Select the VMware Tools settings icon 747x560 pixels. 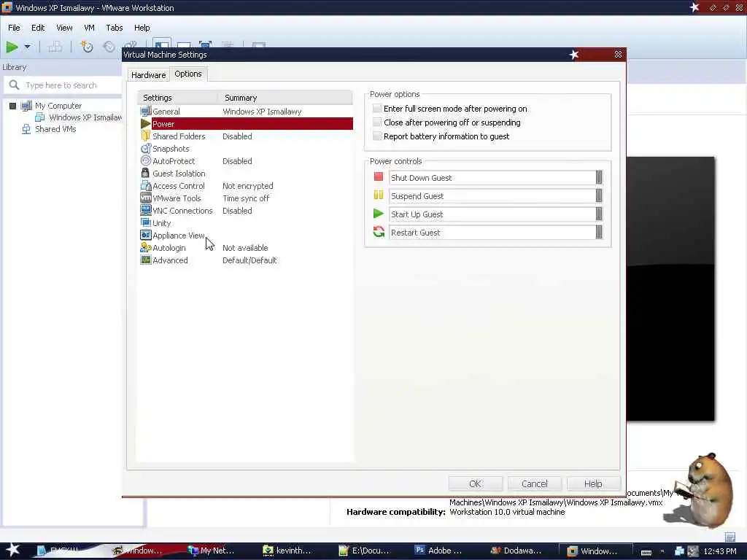[x=146, y=198]
